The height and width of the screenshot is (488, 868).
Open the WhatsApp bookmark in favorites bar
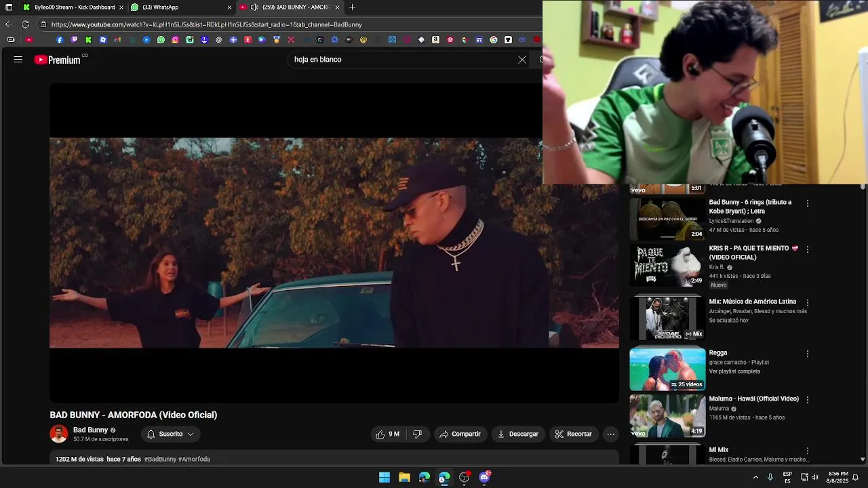click(161, 40)
